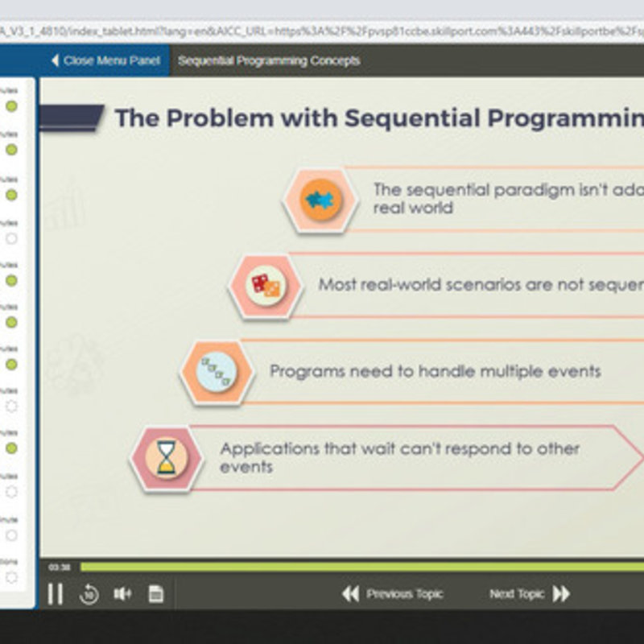Go to Previous Topic

404,594
